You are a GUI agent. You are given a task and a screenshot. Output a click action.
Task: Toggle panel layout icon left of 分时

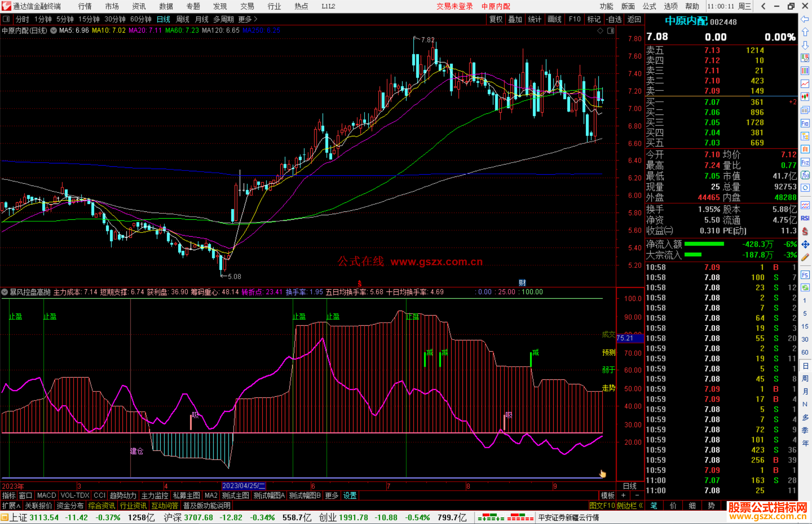6,19
